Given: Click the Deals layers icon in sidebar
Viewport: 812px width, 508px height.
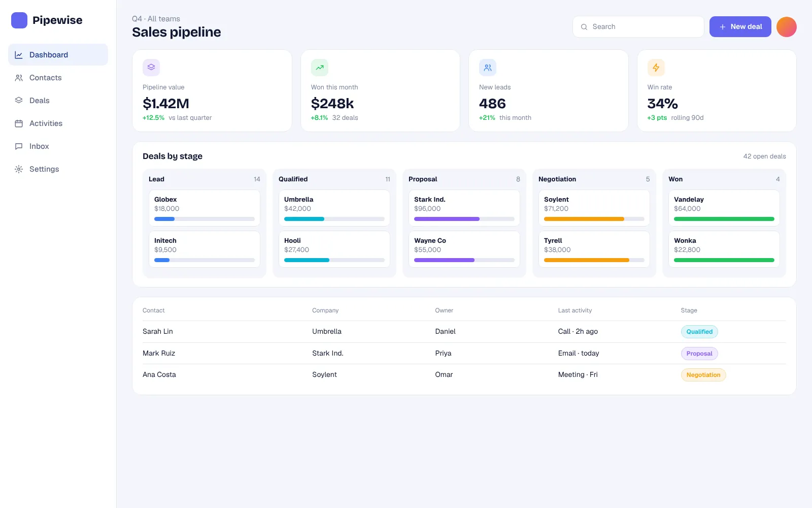Looking at the screenshot, I should point(19,101).
